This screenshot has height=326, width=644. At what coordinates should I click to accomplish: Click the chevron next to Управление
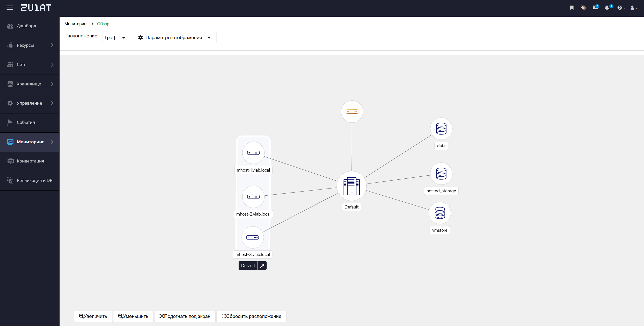click(x=52, y=103)
